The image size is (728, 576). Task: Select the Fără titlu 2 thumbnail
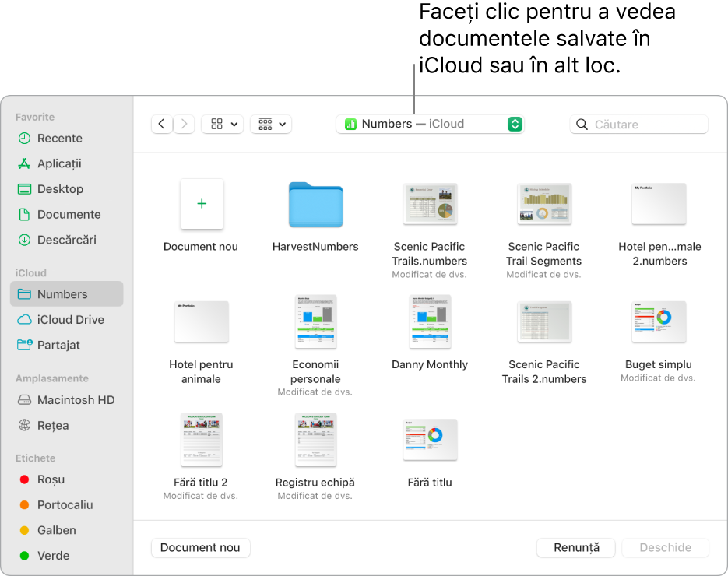pyautogui.click(x=202, y=440)
